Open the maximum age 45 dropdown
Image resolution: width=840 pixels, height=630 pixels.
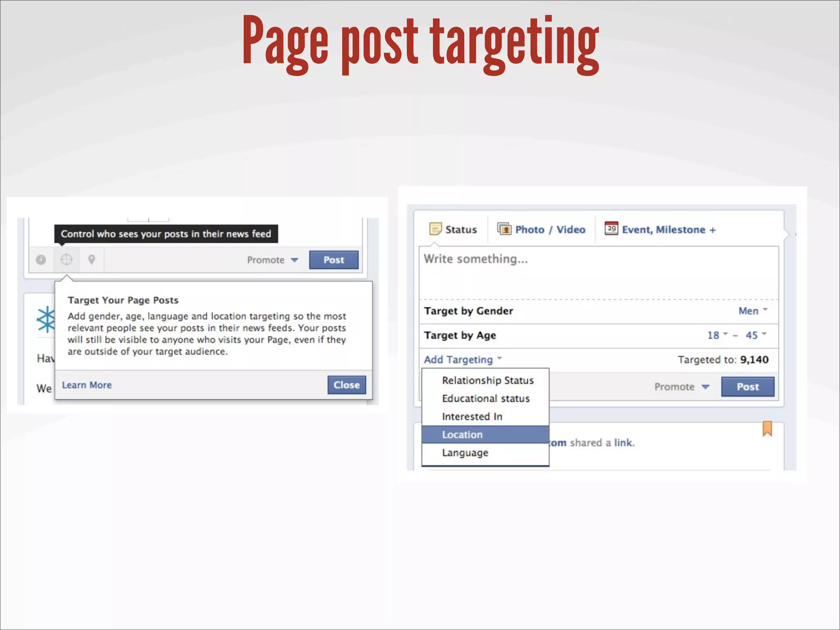pos(756,335)
